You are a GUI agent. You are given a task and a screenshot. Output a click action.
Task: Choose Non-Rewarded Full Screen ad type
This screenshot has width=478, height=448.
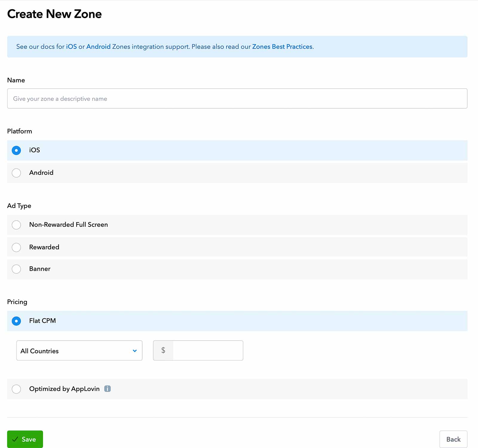[x=16, y=225]
